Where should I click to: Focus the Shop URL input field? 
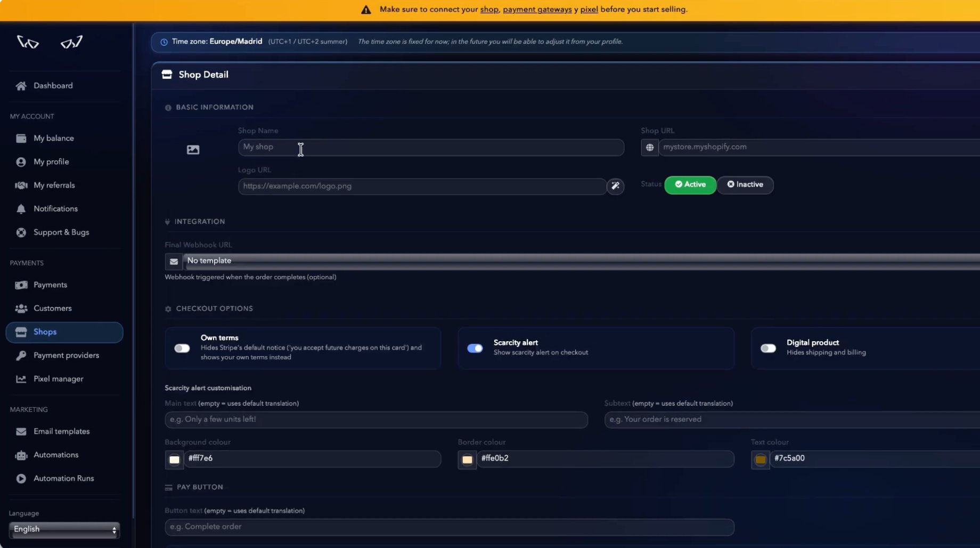coord(819,148)
